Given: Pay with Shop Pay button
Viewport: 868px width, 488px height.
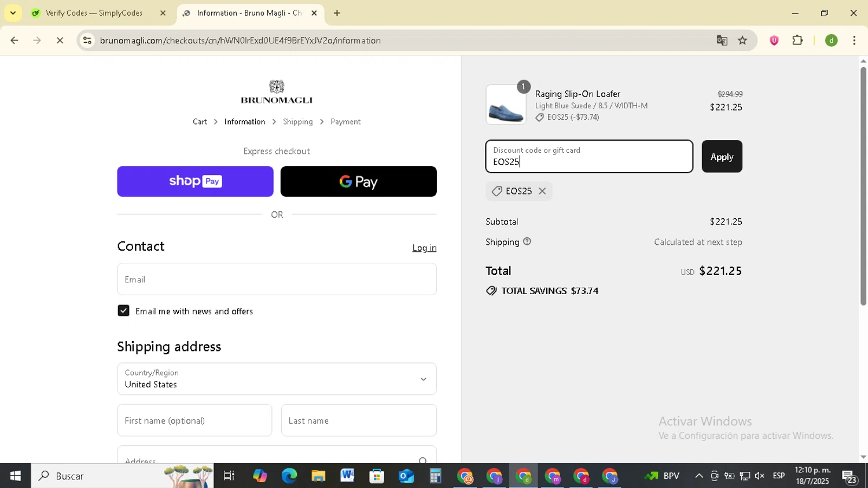Looking at the screenshot, I should tap(196, 181).
